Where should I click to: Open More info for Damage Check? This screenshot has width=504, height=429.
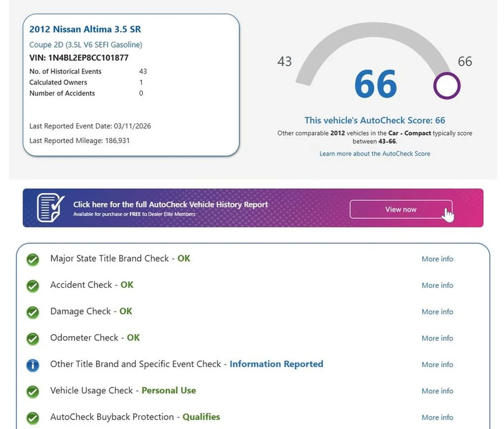[x=437, y=312]
